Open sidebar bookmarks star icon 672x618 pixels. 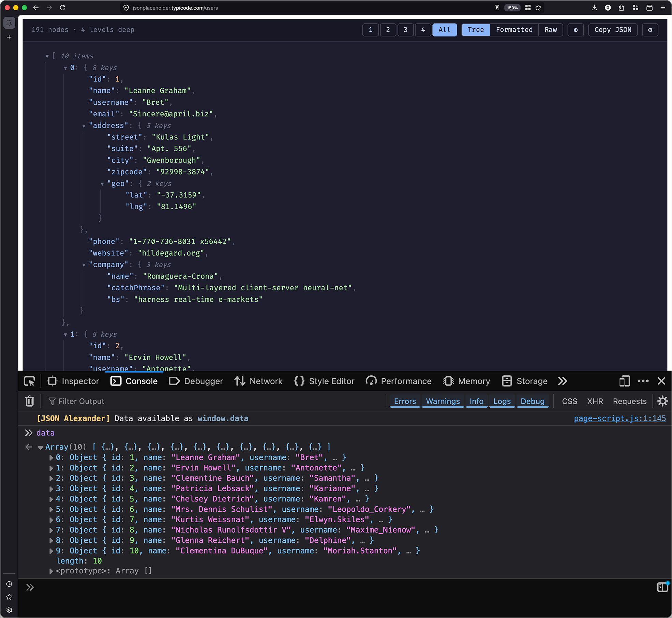pyautogui.click(x=9, y=597)
